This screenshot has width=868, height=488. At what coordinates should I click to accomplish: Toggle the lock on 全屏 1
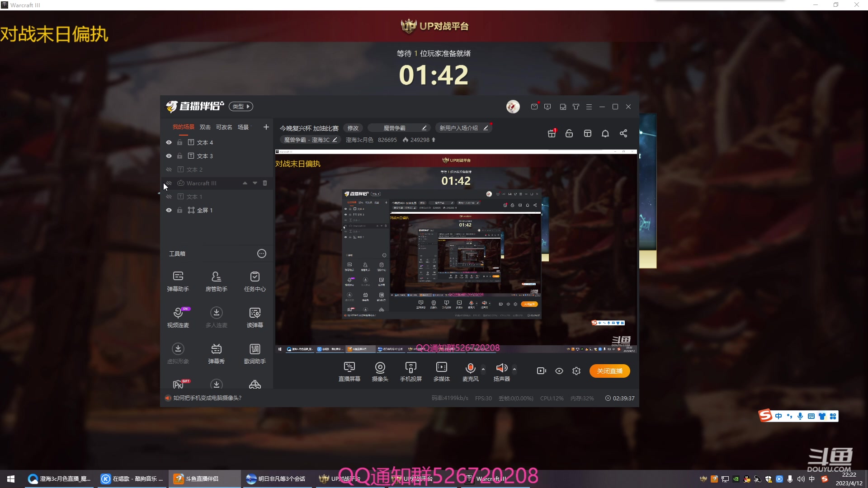pyautogui.click(x=179, y=210)
